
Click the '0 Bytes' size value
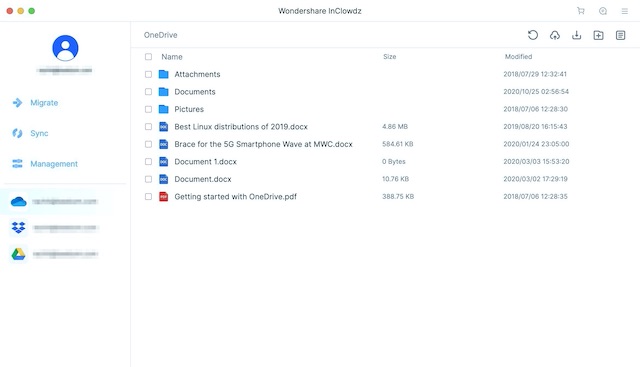click(x=393, y=162)
